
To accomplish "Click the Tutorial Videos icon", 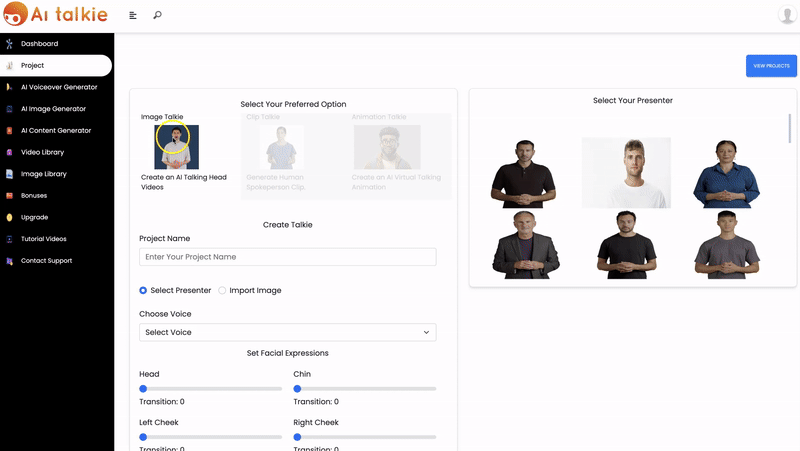I will (x=9, y=239).
